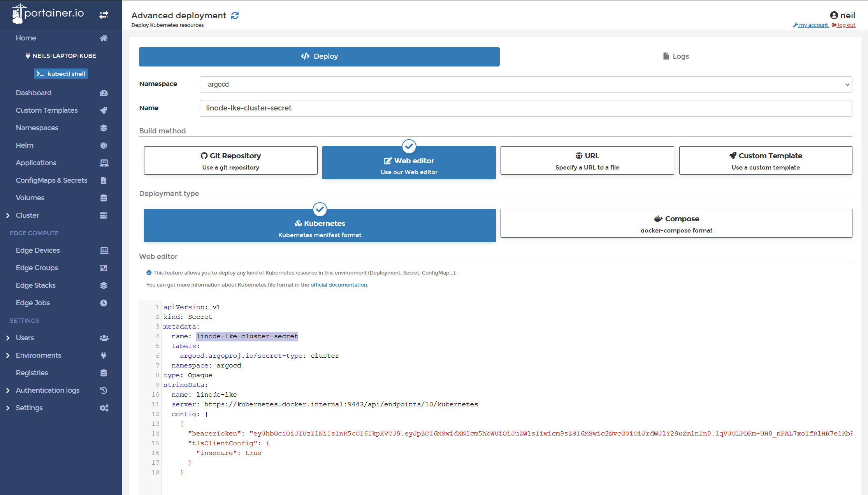This screenshot has width=868, height=495.
Task: Click the Edge Groups object-group icon
Action: [x=104, y=268]
